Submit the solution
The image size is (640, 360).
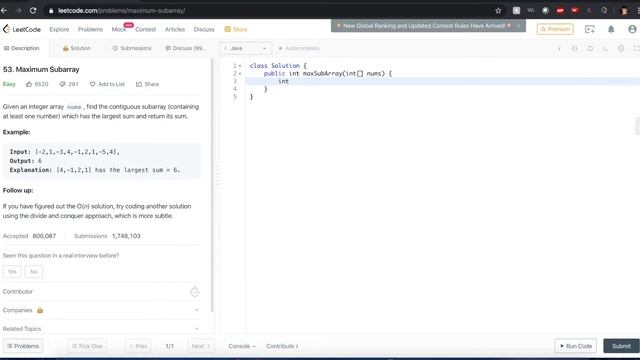click(621, 346)
